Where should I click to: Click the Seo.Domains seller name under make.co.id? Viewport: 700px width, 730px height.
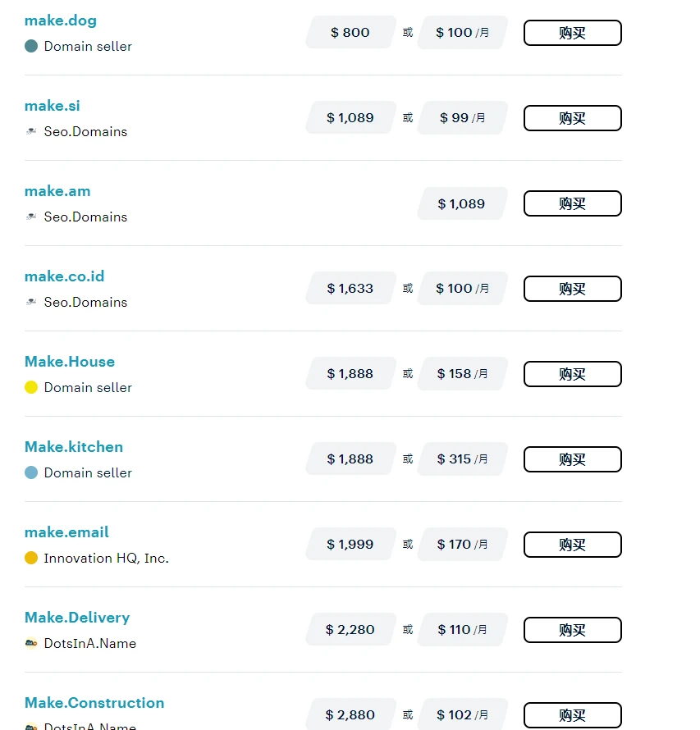pos(85,303)
